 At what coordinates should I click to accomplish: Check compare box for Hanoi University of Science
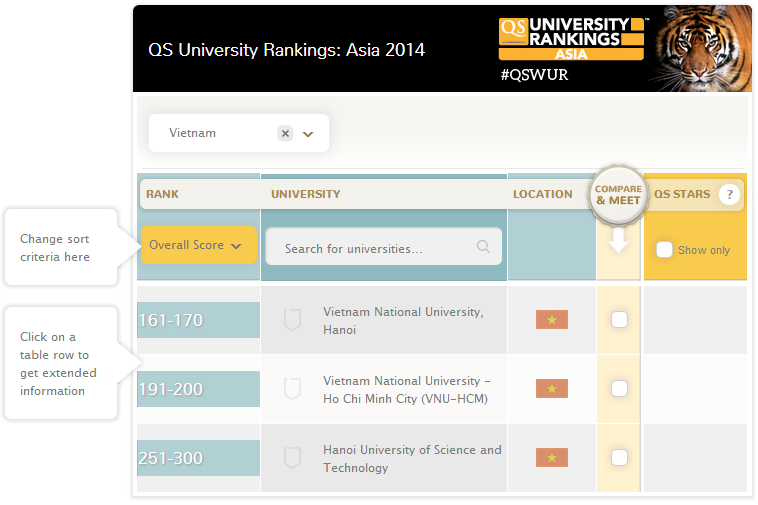[x=619, y=458]
